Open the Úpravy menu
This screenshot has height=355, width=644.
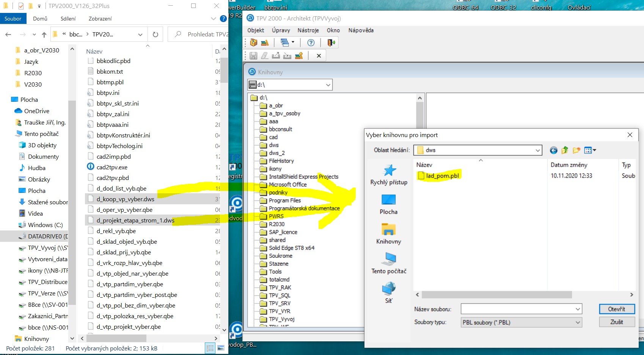tap(281, 30)
